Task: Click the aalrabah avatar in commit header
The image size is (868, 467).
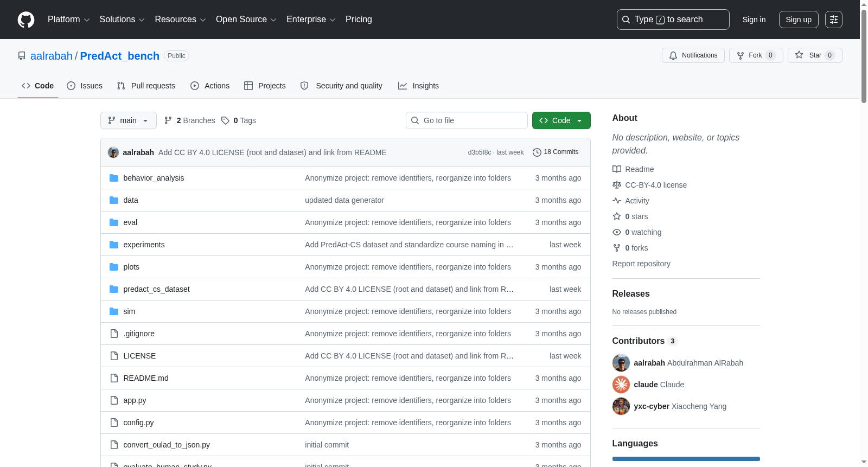Action: (x=113, y=152)
